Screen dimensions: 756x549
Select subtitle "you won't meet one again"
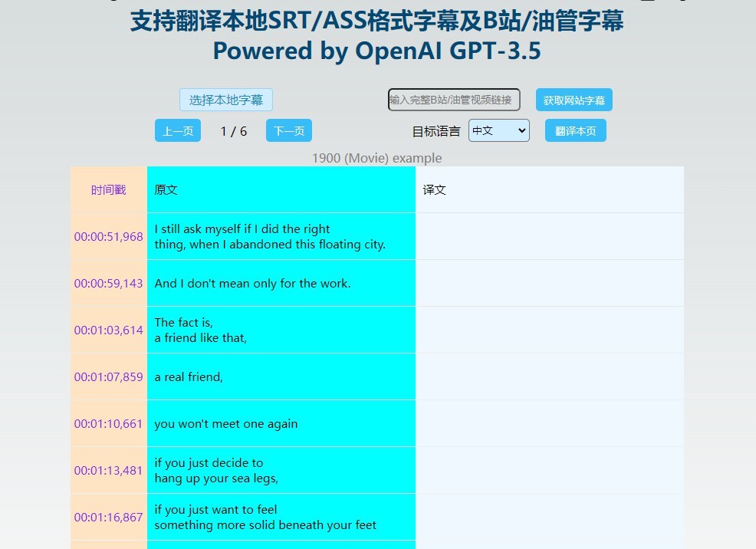click(x=226, y=424)
